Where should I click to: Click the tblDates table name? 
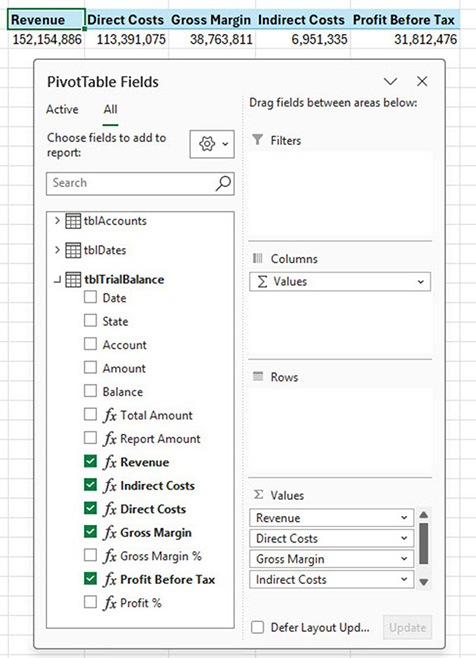click(105, 251)
